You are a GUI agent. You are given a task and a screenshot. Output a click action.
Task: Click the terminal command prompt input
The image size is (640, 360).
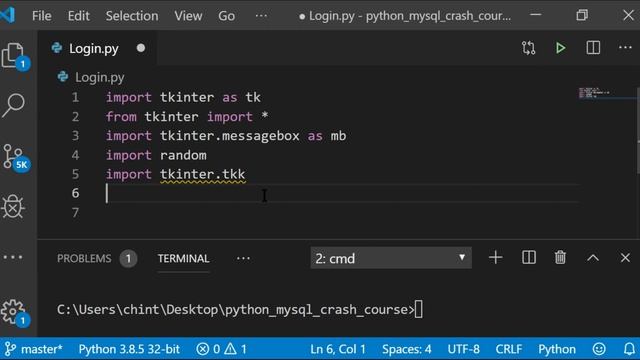click(418, 309)
